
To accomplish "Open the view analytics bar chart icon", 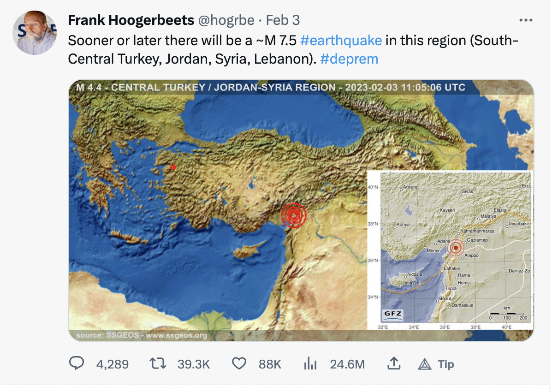I will (x=310, y=364).
